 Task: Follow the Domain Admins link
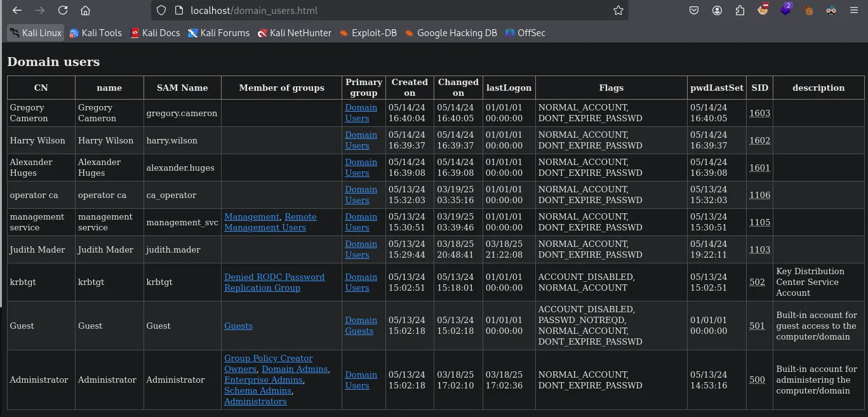click(x=295, y=369)
